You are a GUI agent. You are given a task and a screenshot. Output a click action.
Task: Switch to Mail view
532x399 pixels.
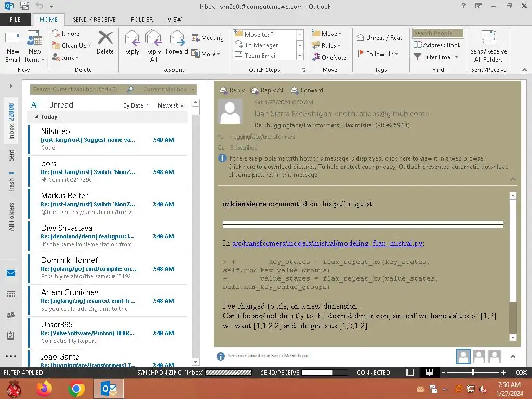pos(11,273)
